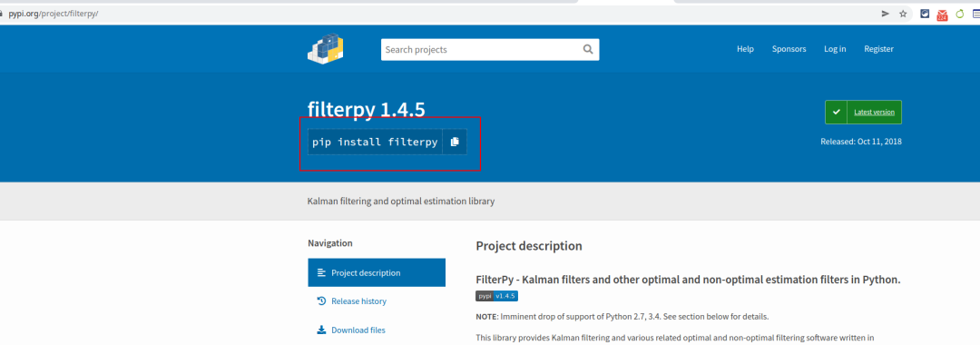Open the blue checkmark browser extension
980x345 pixels.
(x=925, y=14)
